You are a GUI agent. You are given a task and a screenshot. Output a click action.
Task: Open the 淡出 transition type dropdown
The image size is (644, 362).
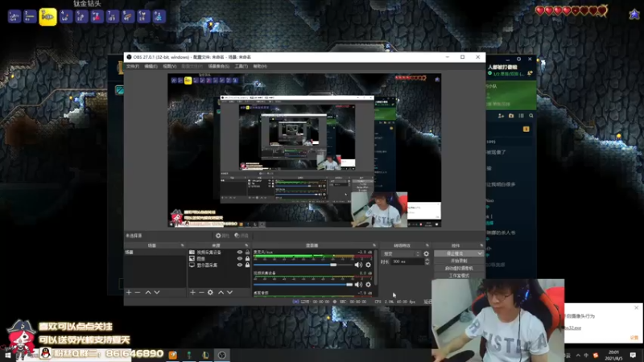click(401, 254)
